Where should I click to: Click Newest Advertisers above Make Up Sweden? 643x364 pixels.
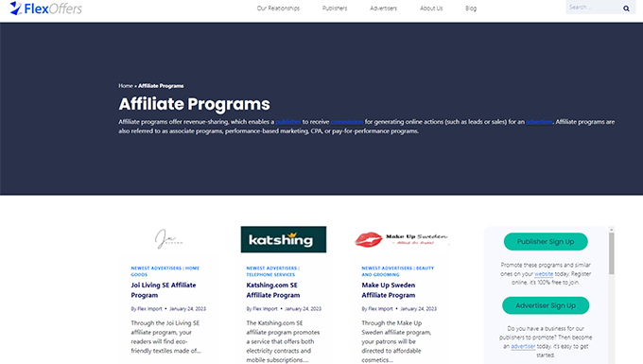point(387,269)
